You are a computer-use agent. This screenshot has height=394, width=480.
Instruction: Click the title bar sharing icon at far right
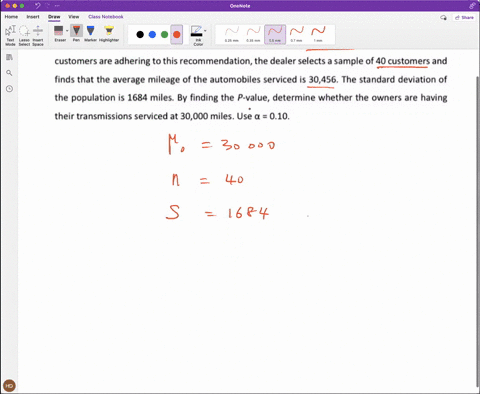pos(472,6)
